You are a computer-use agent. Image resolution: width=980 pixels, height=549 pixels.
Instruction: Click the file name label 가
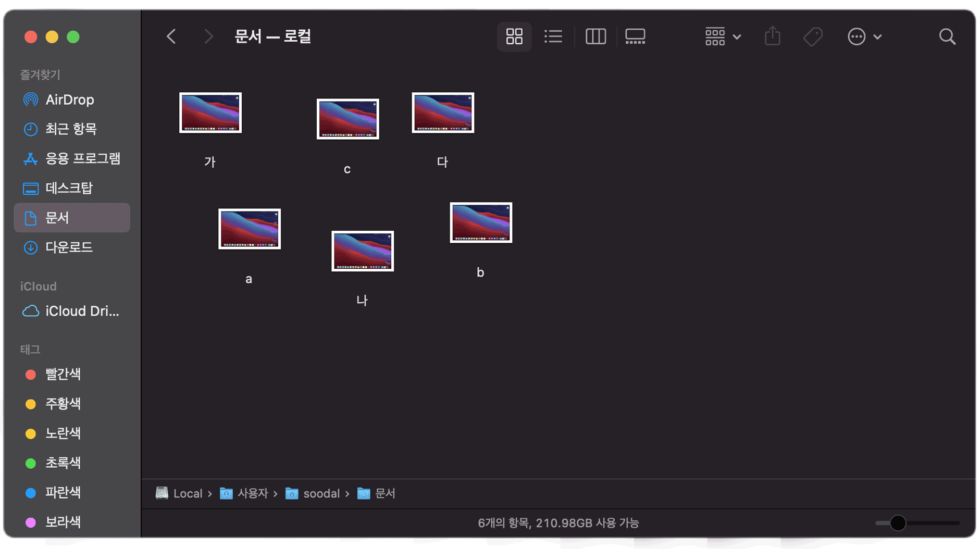(210, 162)
